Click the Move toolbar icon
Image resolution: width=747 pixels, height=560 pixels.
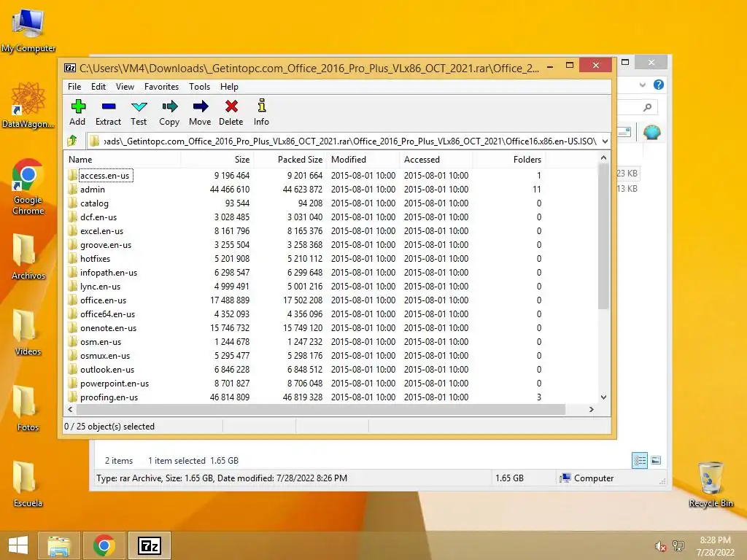coord(200,112)
